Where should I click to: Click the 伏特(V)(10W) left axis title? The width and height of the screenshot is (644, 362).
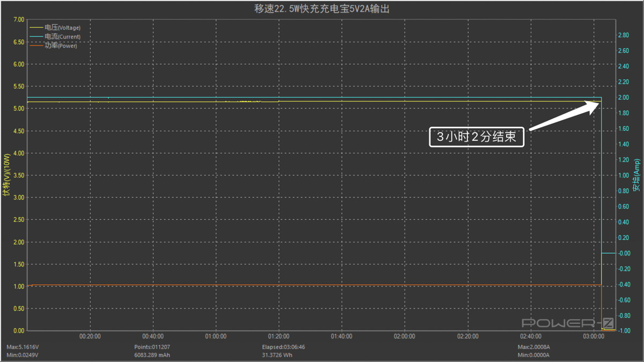point(6,175)
